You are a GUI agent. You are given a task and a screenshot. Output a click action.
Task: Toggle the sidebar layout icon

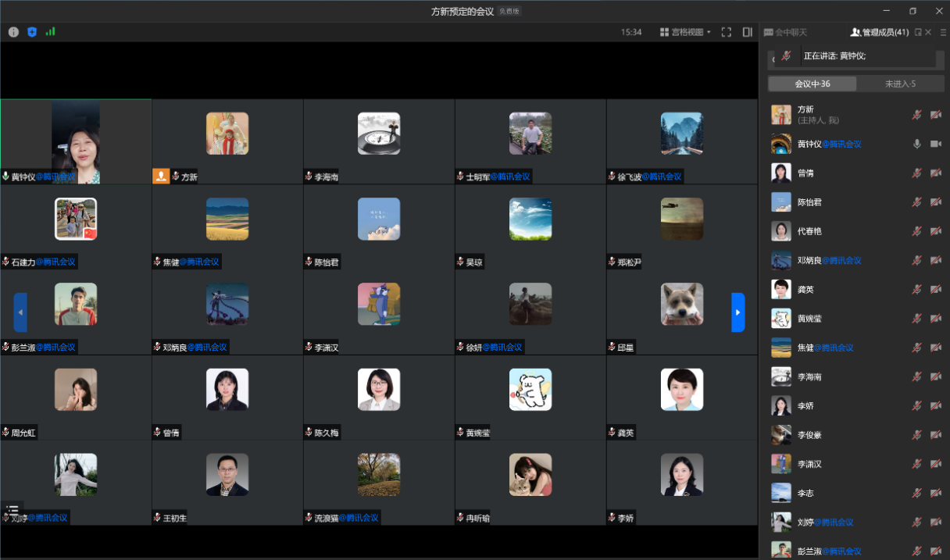click(748, 32)
